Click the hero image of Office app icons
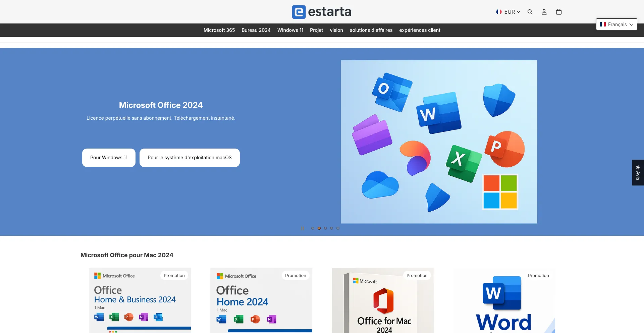 click(x=439, y=142)
